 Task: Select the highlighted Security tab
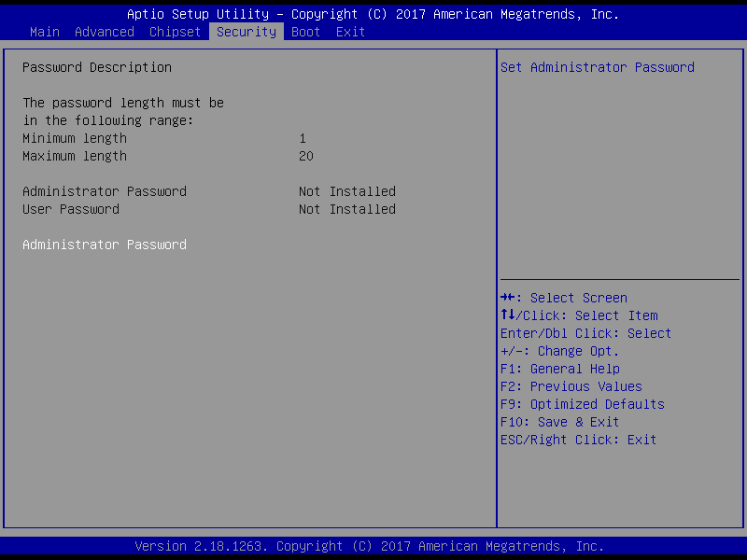click(247, 32)
